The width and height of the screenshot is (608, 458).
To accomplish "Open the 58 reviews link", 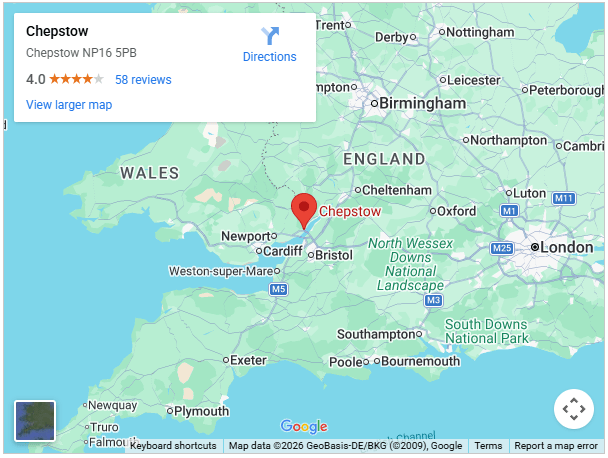I will tap(143, 80).
